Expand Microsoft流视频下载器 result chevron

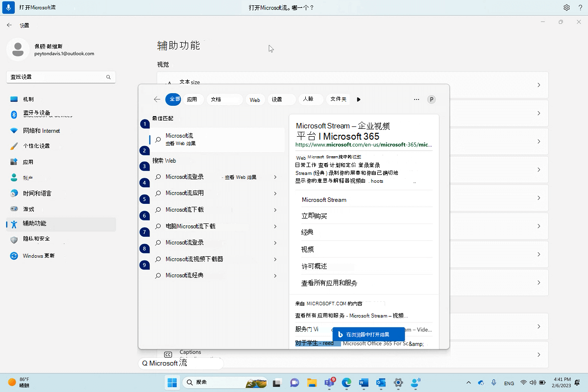(275, 259)
